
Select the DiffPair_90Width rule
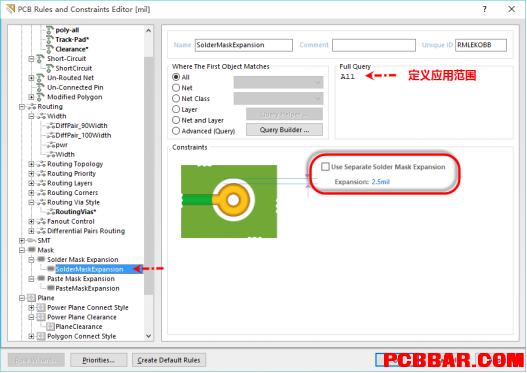click(81, 126)
